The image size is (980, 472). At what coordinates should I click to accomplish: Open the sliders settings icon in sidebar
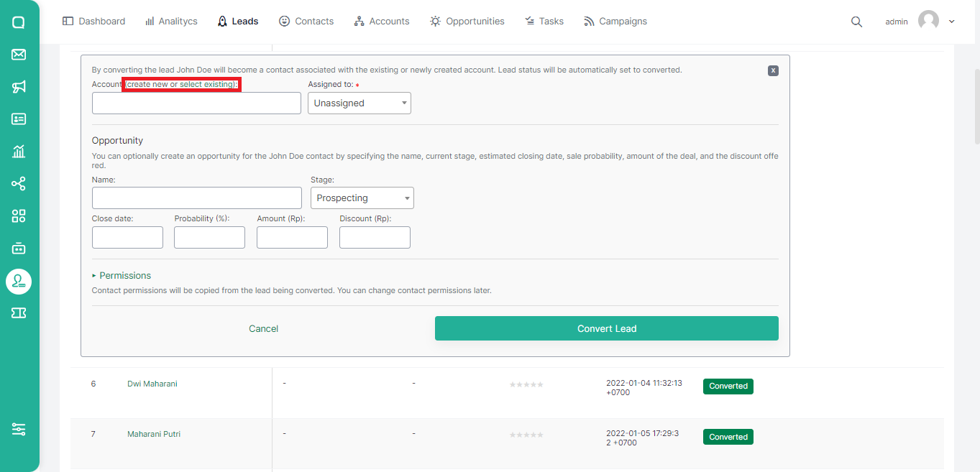point(19,429)
